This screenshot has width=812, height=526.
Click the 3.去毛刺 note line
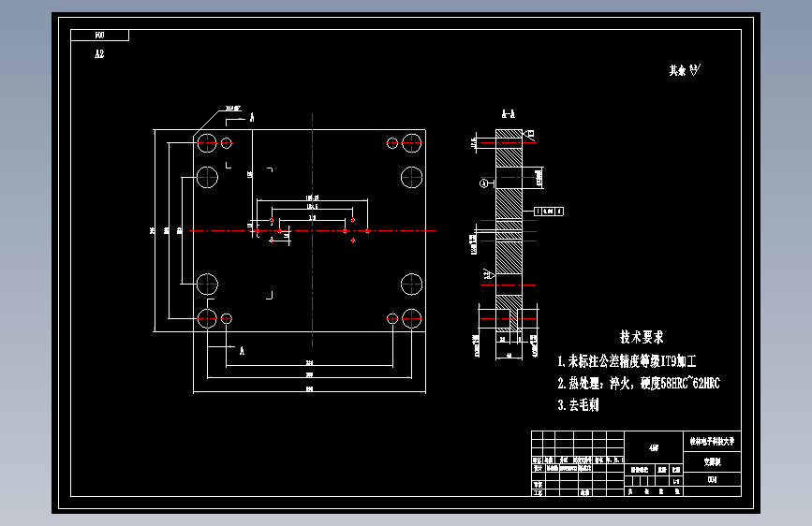click(578, 405)
